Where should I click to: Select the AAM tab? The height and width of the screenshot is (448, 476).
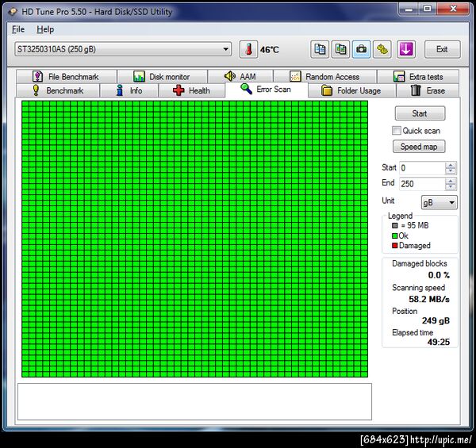240,76
